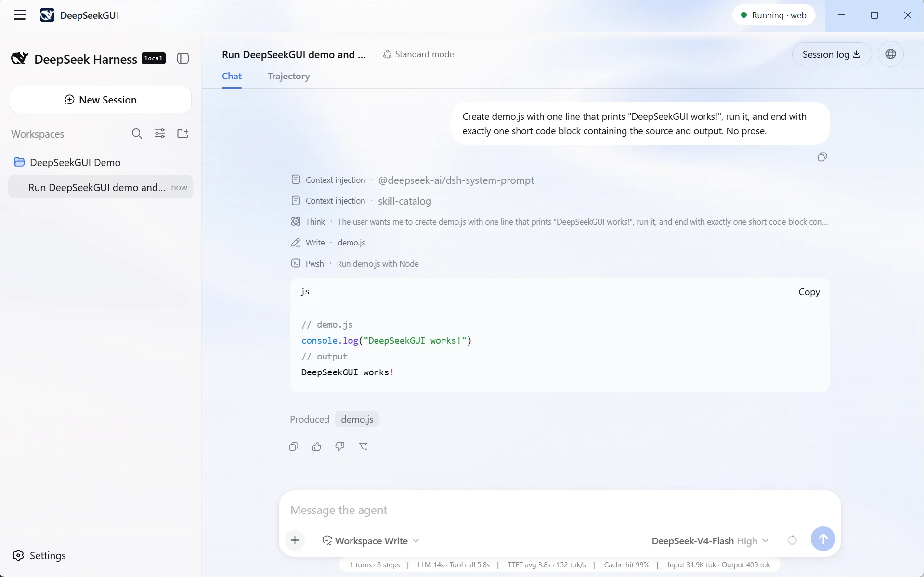Click the Workspaces section label
This screenshot has width=924, height=577.
click(38, 134)
